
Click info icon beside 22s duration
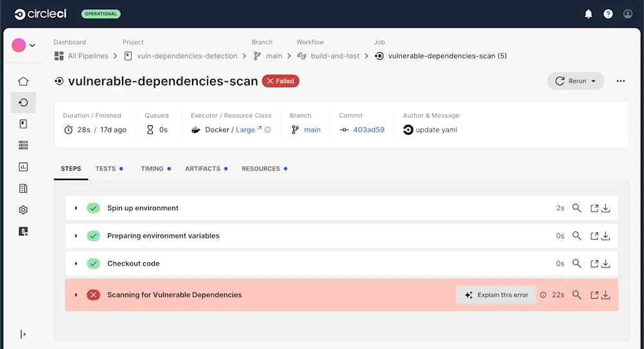click(543, 295)
